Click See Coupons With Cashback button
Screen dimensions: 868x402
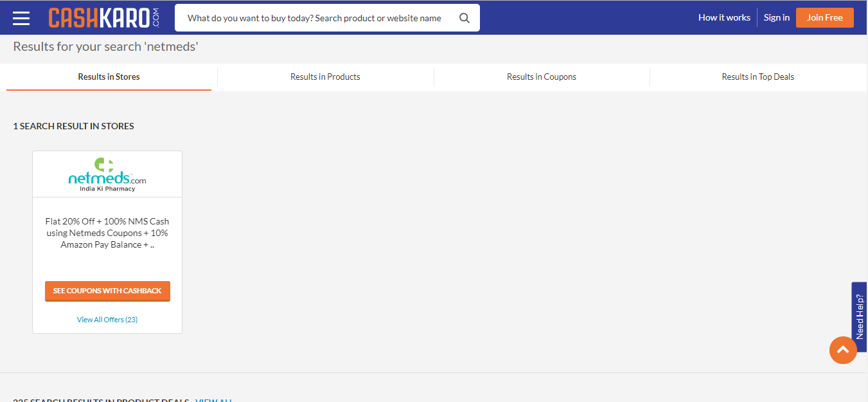(x=107, y=291)
